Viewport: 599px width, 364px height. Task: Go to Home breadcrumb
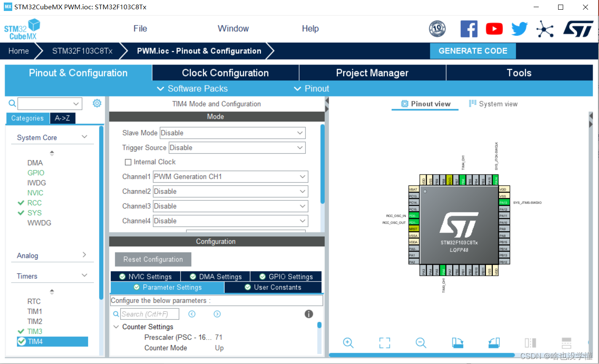(19, 51)
